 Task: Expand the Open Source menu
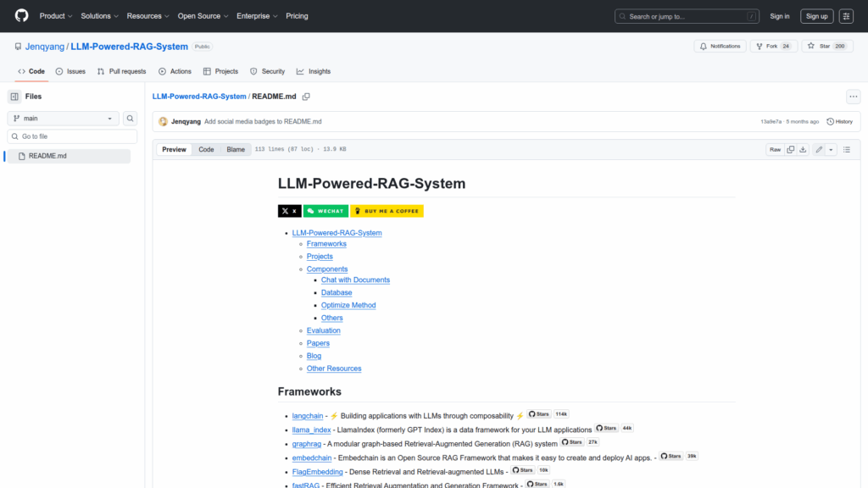(203, 16)
